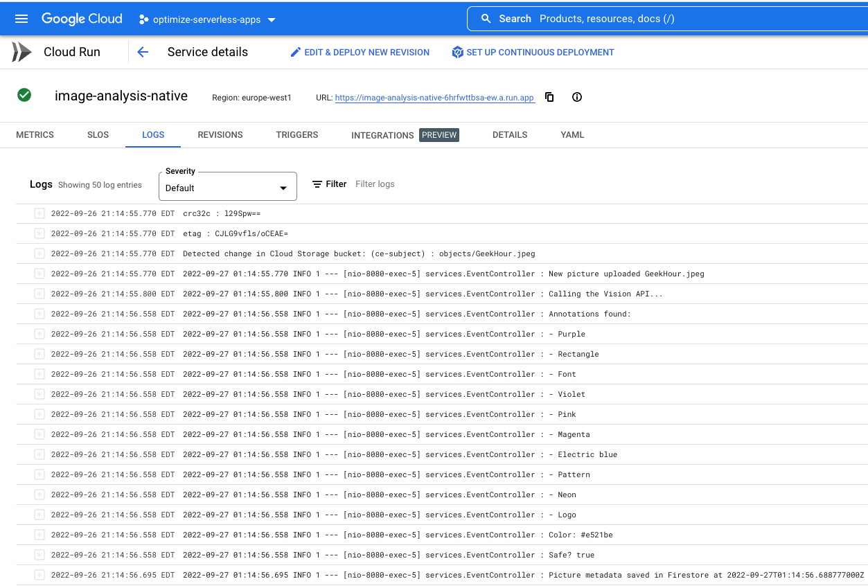This screenshot has width=868, height=588.
Task: Open the hamburger navigation menu
Action: pyautogui.click(x=21, y=19)
